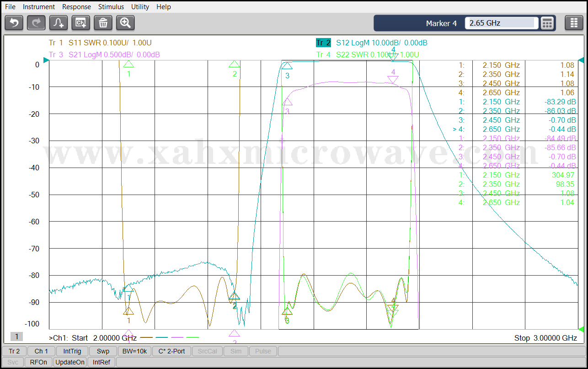The width and height of the screenshot is (588, 369).
Task: Click the Swp status button
Action: [103, 351]
